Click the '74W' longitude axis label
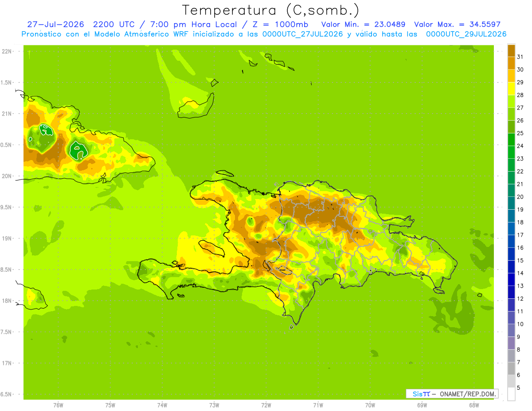The image size is (532, 411). (162, 405)
